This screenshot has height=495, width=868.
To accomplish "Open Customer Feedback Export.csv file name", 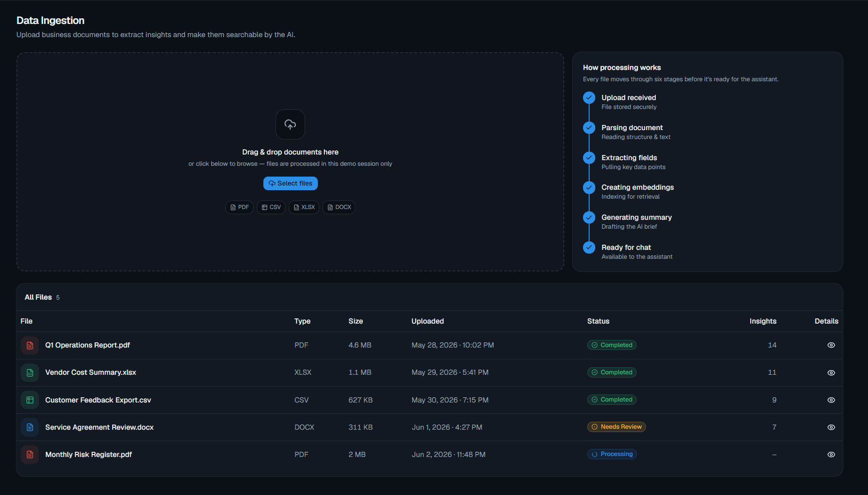I will point(98,400).
